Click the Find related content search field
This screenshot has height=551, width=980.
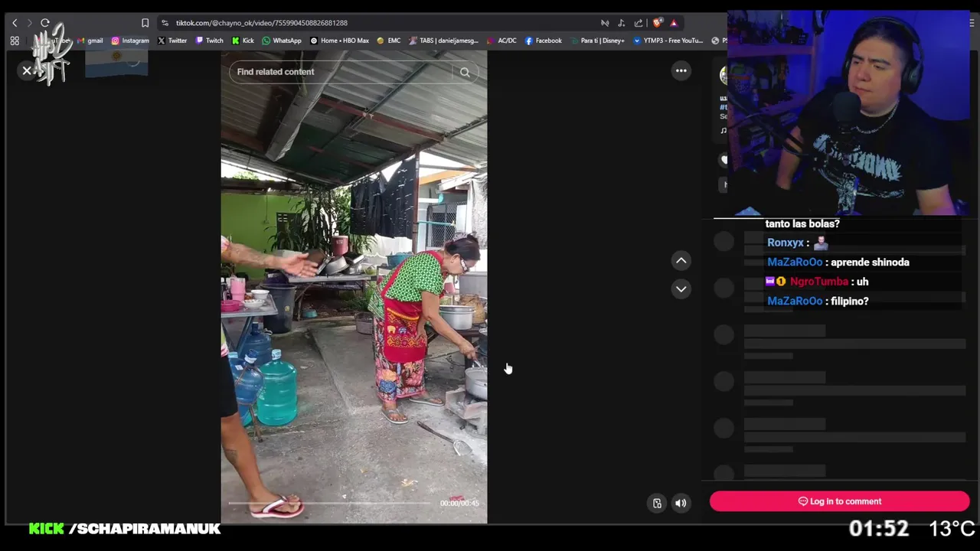click(341, 72)
